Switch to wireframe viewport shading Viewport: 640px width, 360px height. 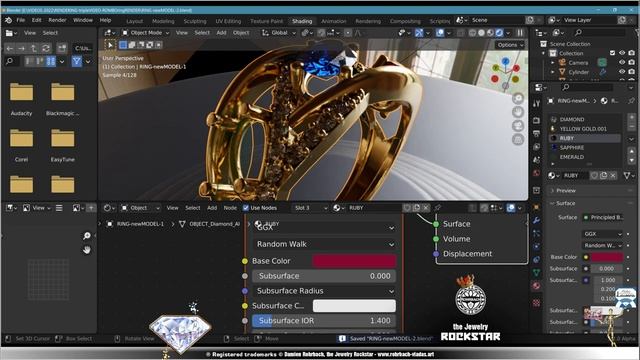(473, 33)
